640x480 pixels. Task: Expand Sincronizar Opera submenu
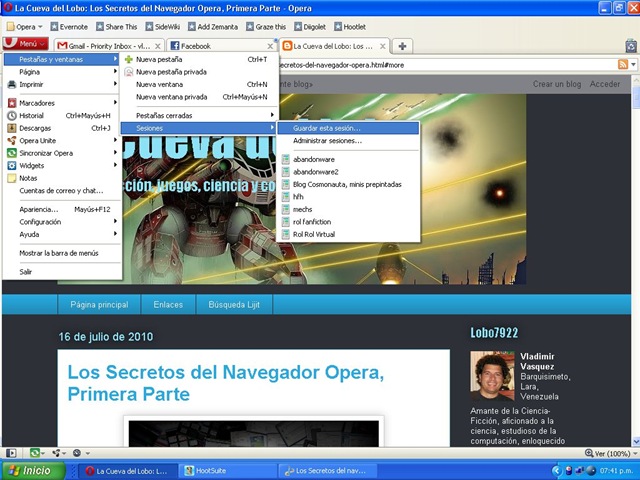point(61,153)
